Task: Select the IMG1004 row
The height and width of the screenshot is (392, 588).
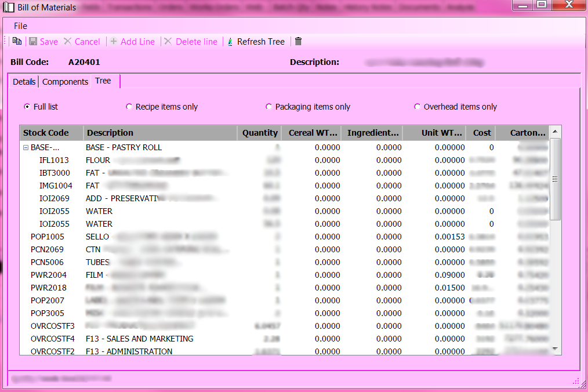Action: coord(285,186)
